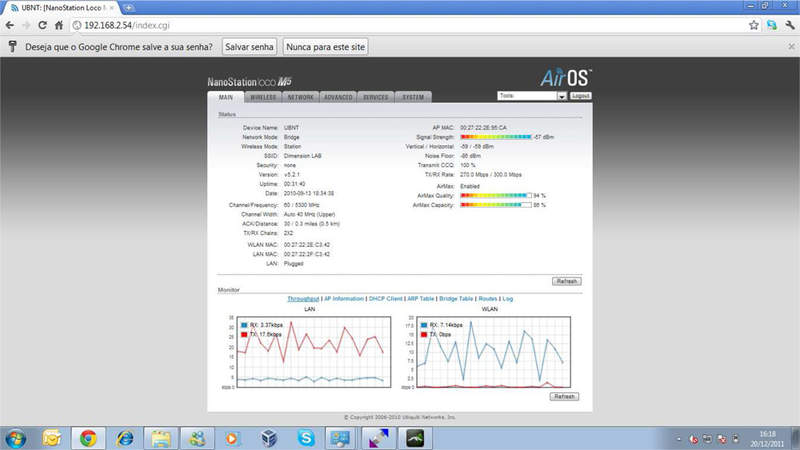The height and width of the screenshot is (450, 800).
Task: Open Windows Media Player taskbar icon
Action: (233, 438)
